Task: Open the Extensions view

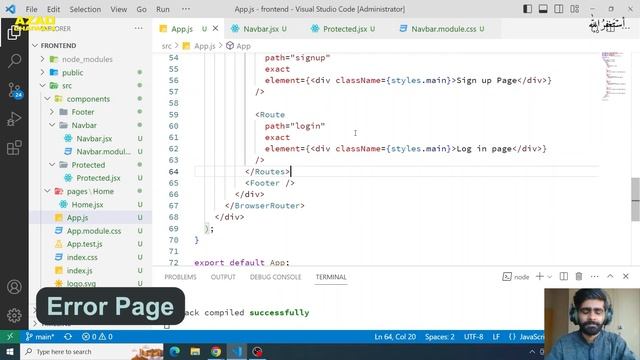Action: point(14,148)
